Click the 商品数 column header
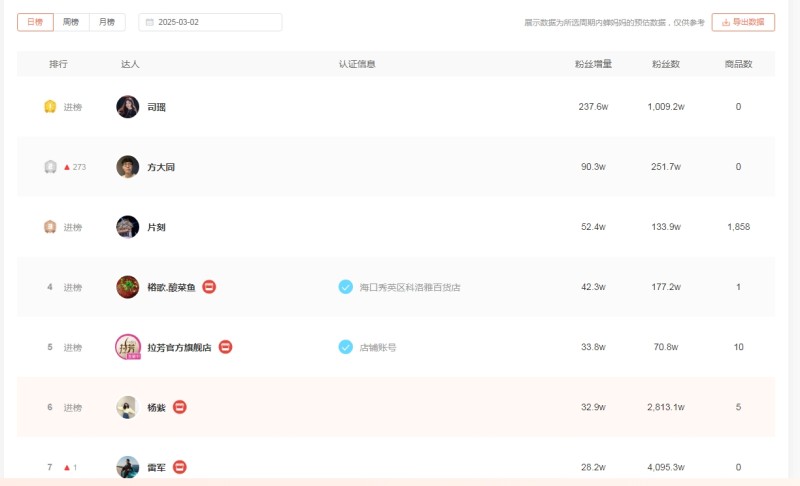This screenshot has width=800, height=486. tap(739, 64)
